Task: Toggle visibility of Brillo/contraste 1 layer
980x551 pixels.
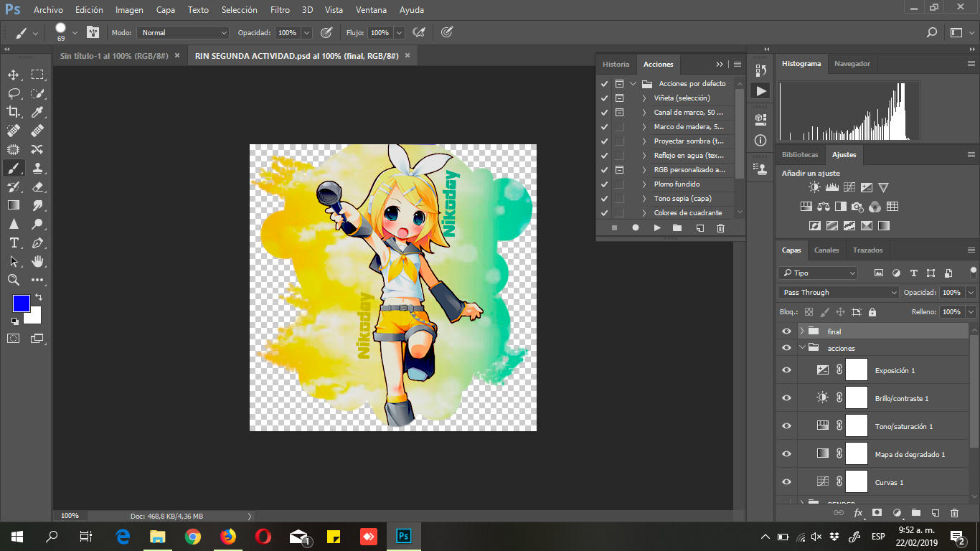Action: tap(786, 398)
